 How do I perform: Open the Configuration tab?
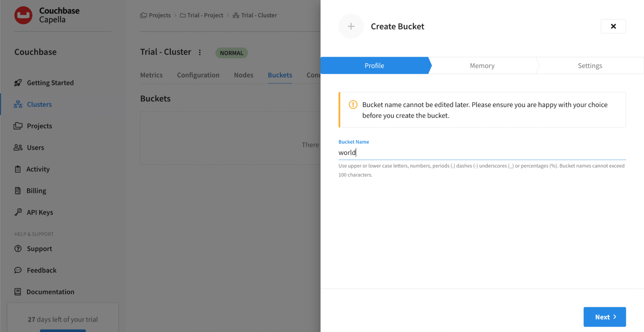(198, 75)
